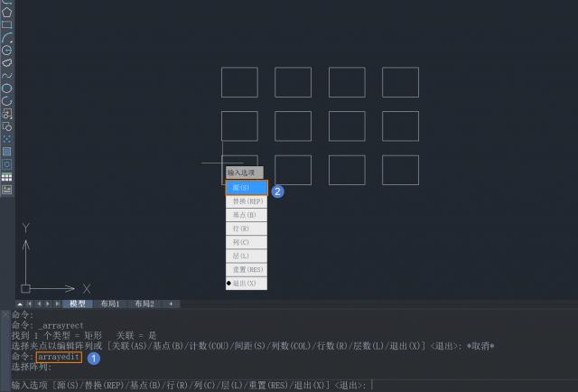Go to next layout tab arrow
This screenshot has height=392, width=578.
pos(48,303)
